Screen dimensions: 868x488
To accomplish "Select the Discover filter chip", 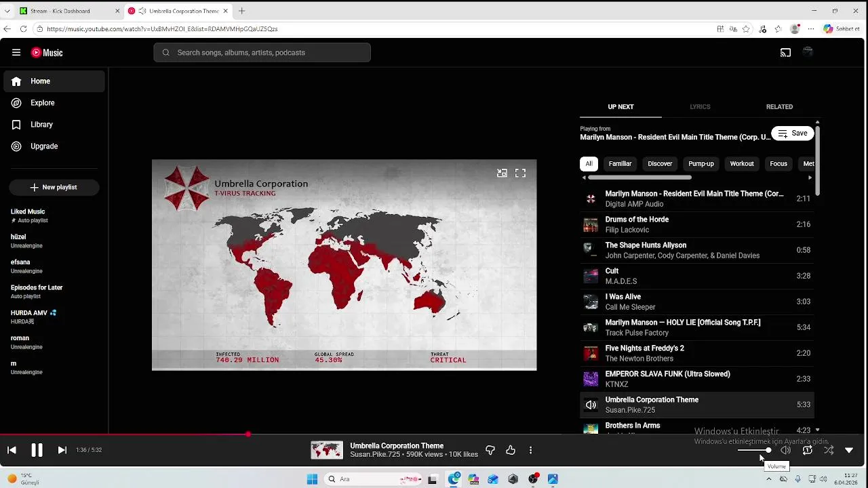I will coord(660,163).
